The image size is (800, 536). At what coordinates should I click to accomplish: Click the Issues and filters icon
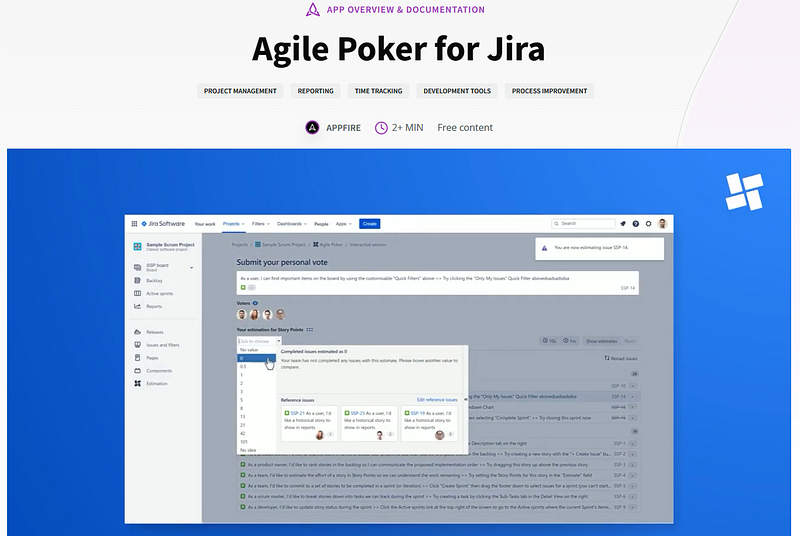[137, 345]
